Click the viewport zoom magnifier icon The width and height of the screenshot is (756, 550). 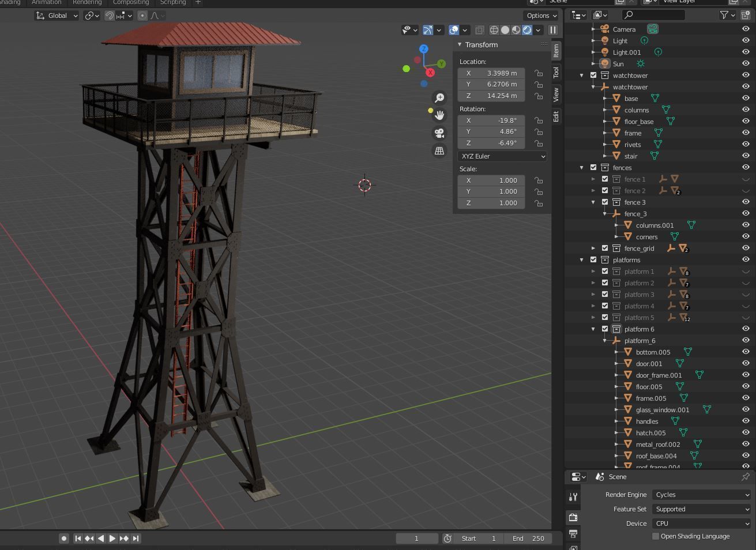tap(439, 98)
